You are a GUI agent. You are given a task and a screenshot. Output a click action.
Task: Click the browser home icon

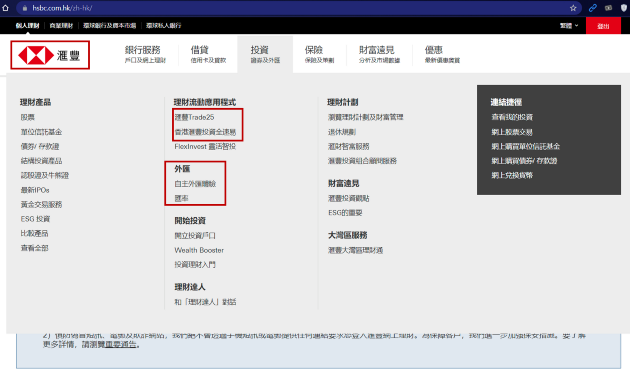tap(5, 8)
